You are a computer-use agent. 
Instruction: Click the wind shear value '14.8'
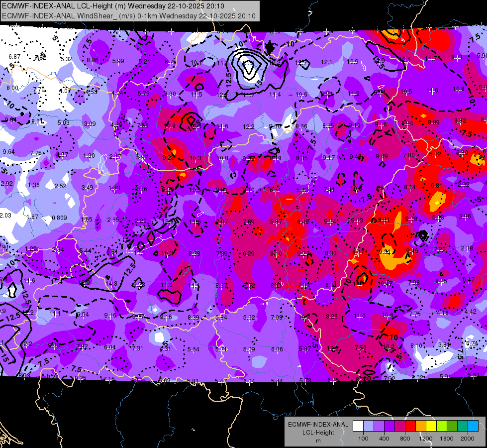coord(111,283)
